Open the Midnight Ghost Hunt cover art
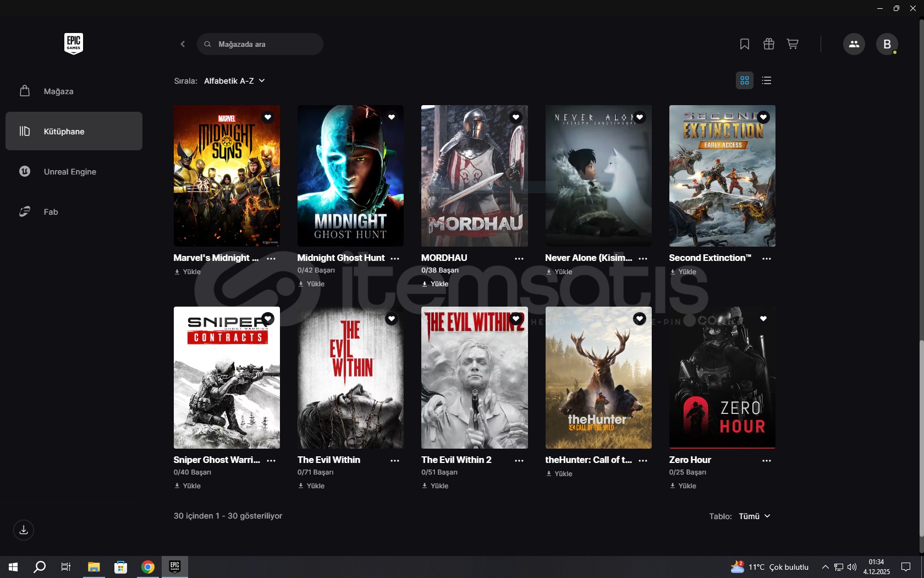Screen dimensions: 924x578 coord(350,176)
